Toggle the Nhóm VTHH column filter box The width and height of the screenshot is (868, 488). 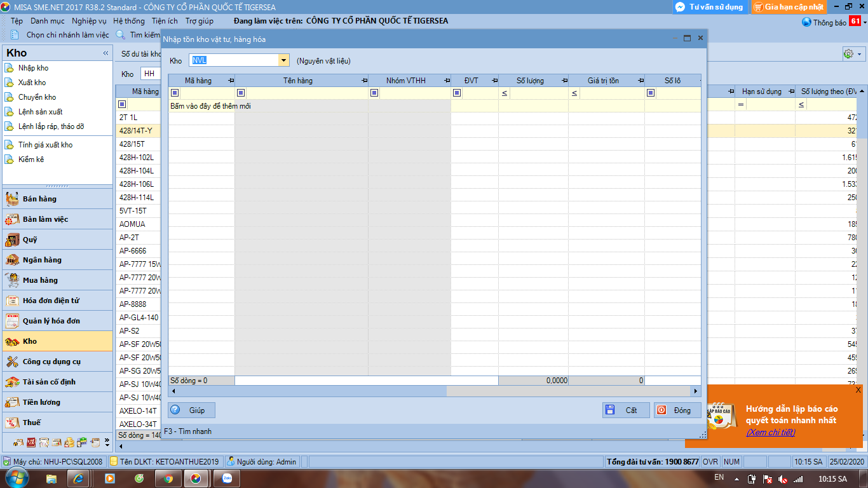coord(374,93)
